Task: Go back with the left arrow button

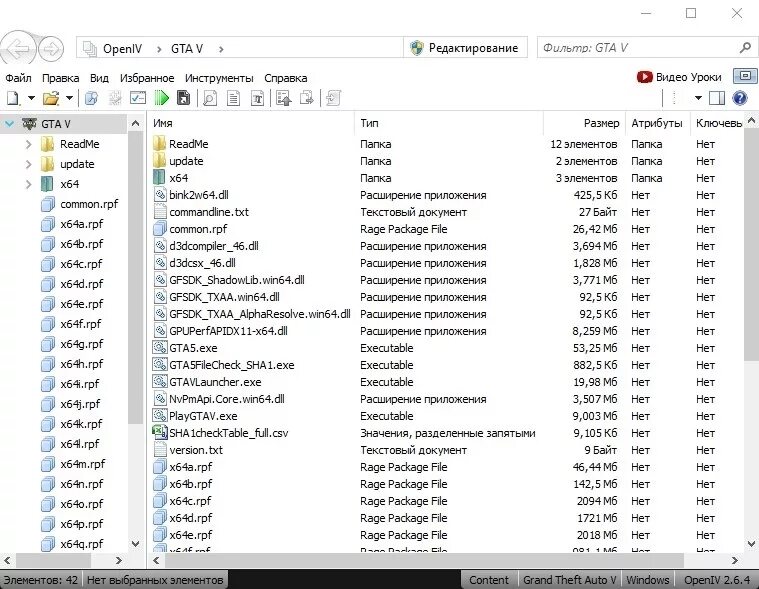Action: click(18, 48)
